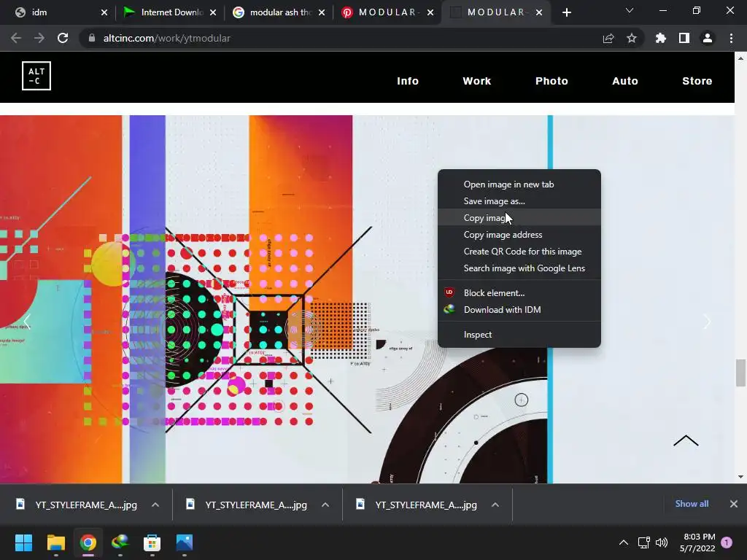The image size is (747, 560).
Task: Open the Photos app from the taskbar
Action: pyautogui.click(x=185, y=542)
